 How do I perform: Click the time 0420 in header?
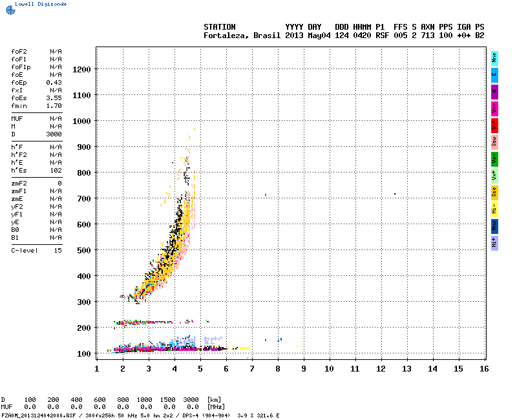click(362, 36)
